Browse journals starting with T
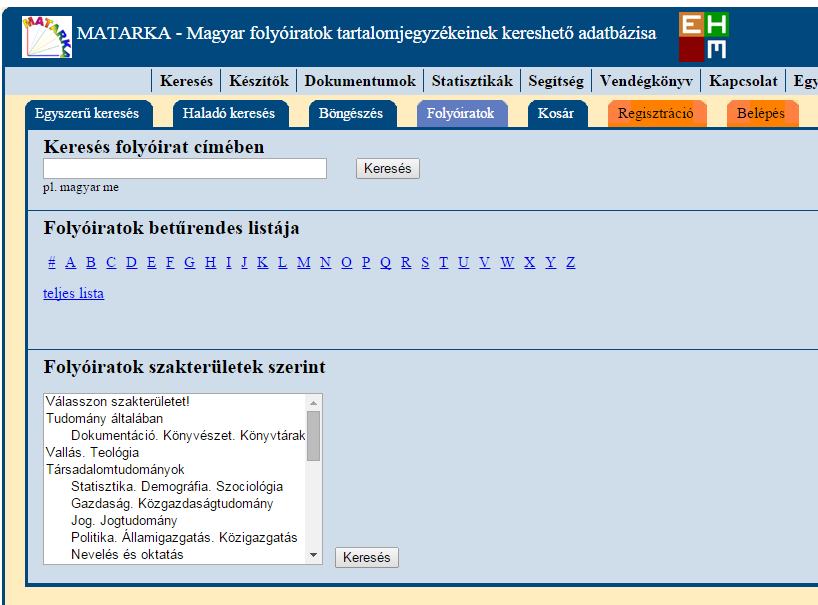Image resolution: width=818 pixels, height=605 pixels. [443, 262]
